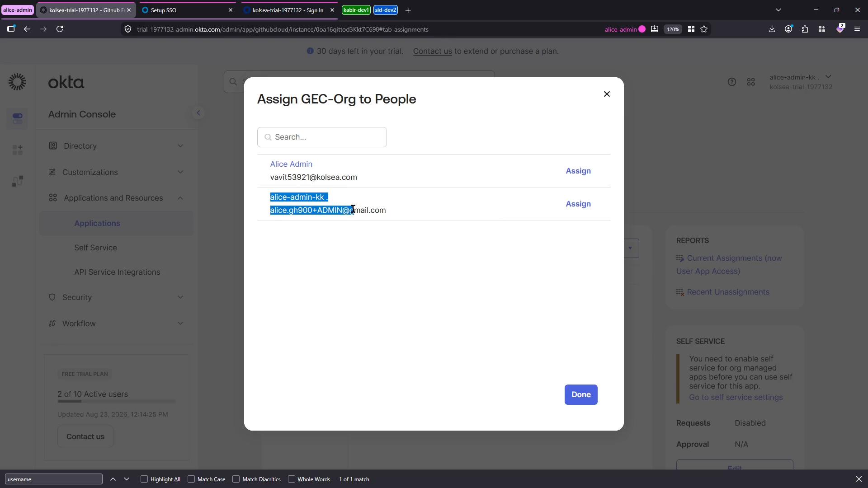Click the Done button
Screen dimensions: 868x488
[581, 394]
